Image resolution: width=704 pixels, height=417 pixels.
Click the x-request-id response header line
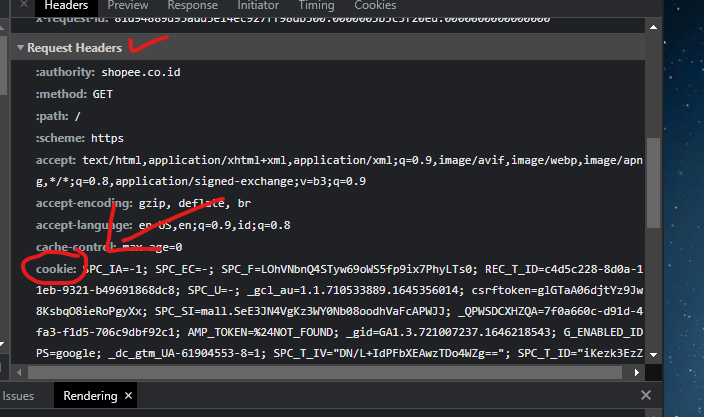293,20
